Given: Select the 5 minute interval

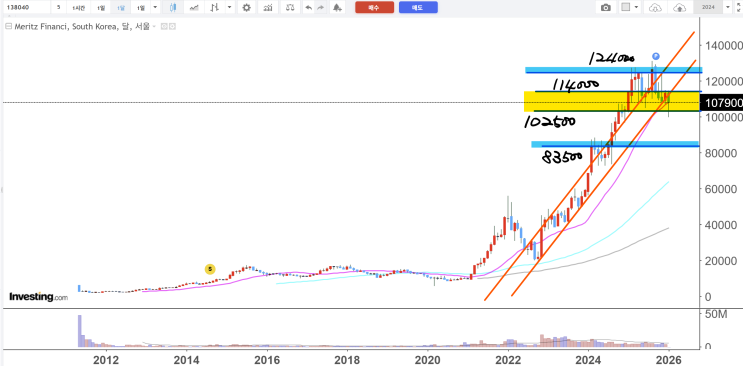Looking at the screenshot, I should point(58,8).
